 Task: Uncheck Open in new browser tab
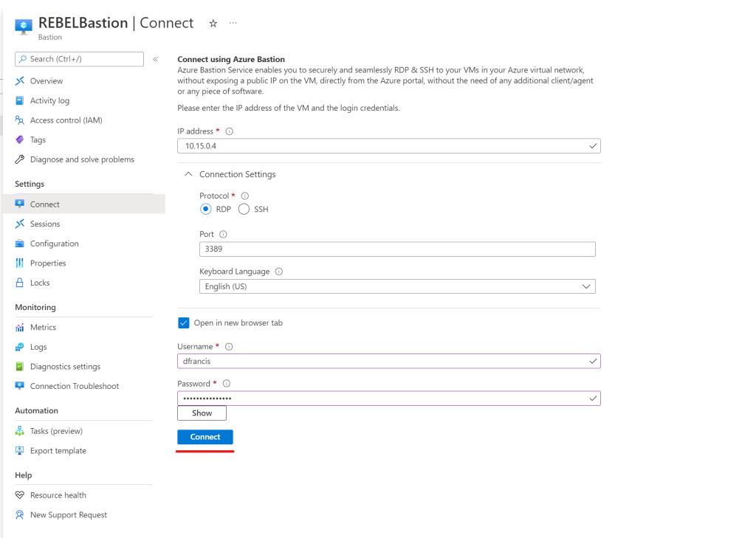183,323
